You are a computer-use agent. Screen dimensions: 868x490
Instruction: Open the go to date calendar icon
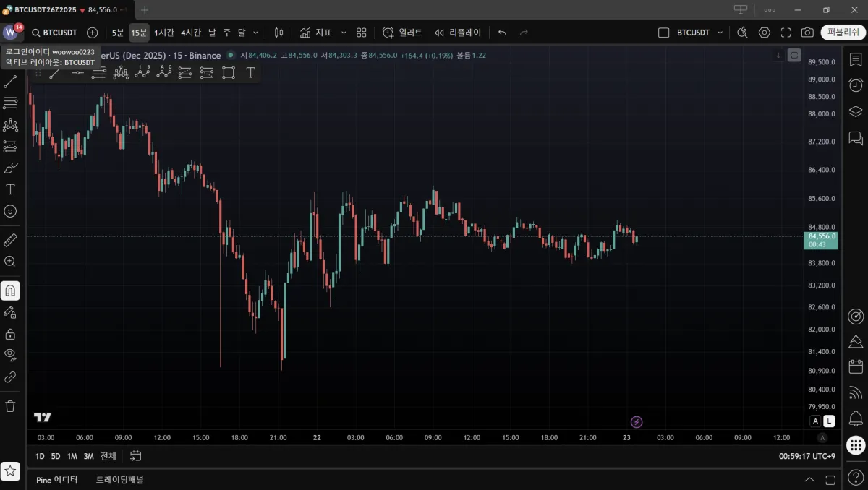pyautogui.click(x=135, y=456)
